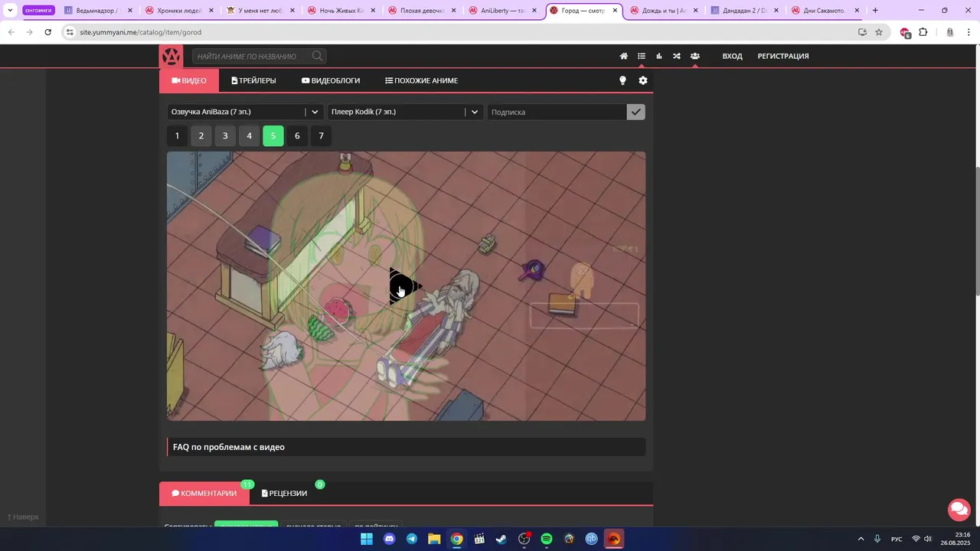
Task: Switch to the Ведьмнадзор browser tab
Action: (99, 11)
